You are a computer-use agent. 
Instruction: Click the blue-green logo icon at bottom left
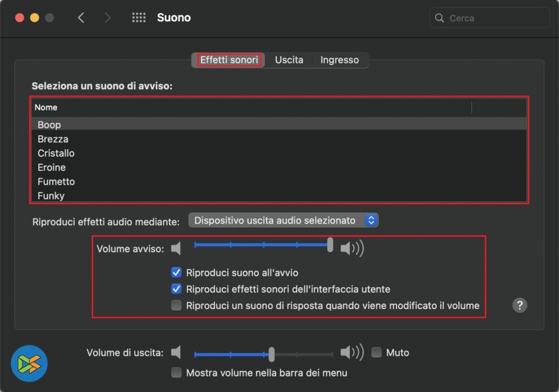click(29, 364)
